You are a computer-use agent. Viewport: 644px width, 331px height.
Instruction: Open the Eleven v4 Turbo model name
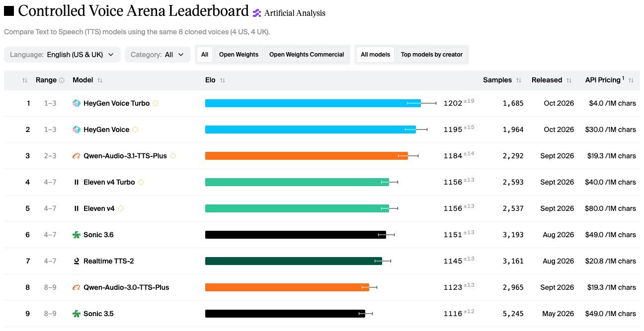click(x=109, y=182)
